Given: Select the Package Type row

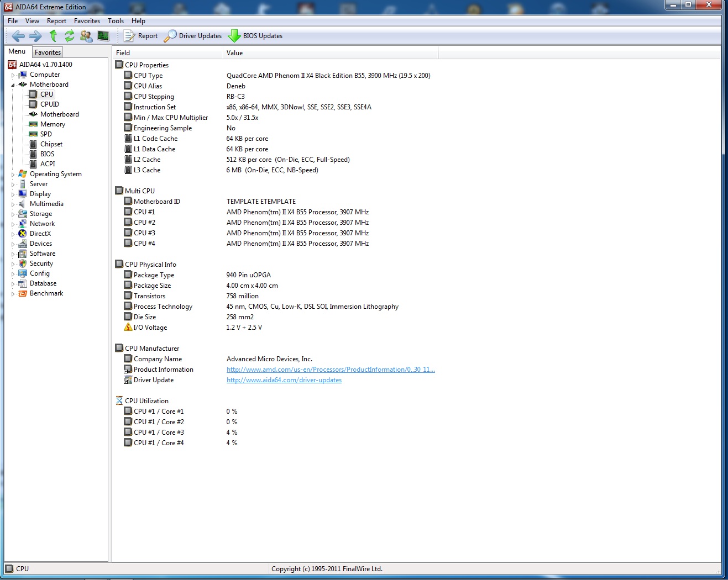Looking at the screenshot, I should 197,275.
